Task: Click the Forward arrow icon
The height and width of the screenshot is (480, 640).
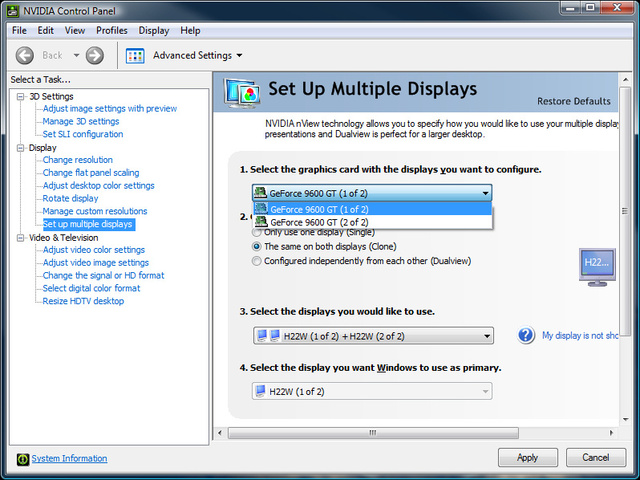Action: [95, 55]
